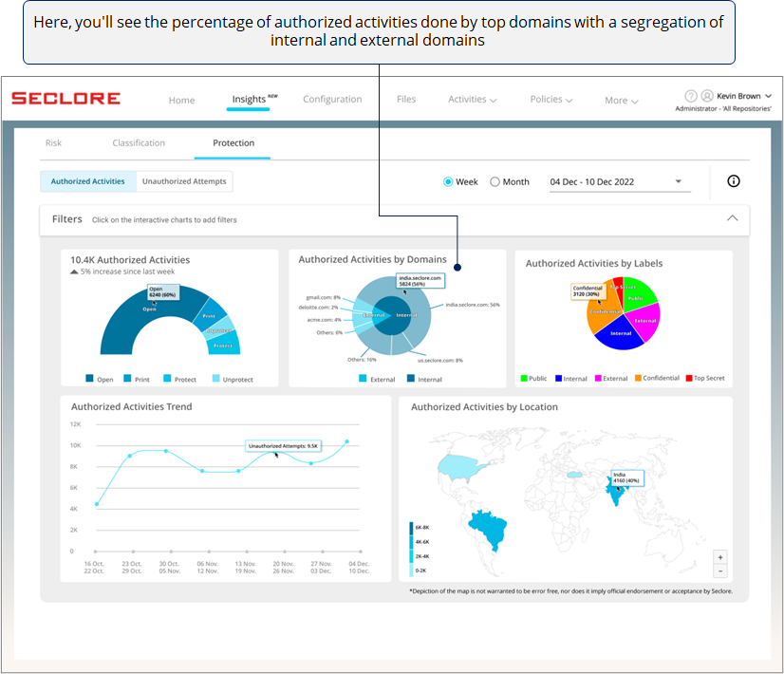Open the Classification tab
This screenshot has height=674, width=784.
pyautogui.click(x=139, y=143)
